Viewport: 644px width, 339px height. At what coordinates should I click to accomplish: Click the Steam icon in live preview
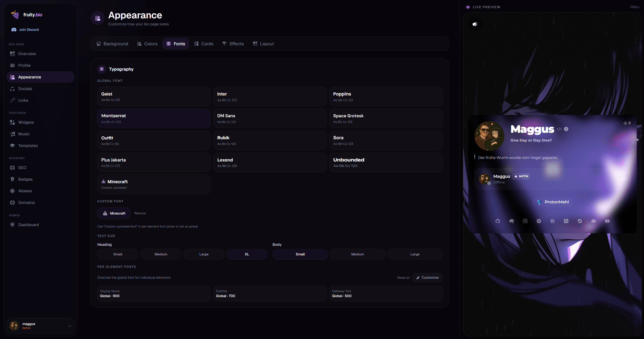point(580,221)
